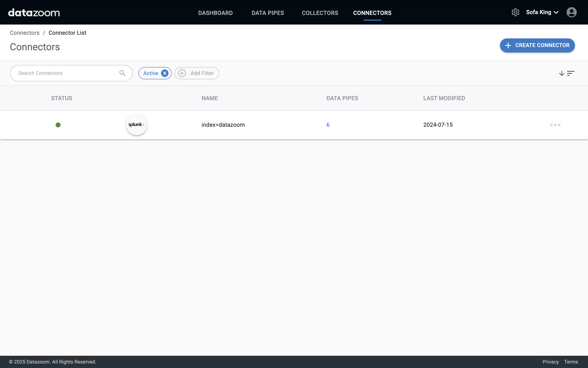Screen dimensions: 588x368
Task: Remove the Active filter with the X icon
Action: coord(165,73)
